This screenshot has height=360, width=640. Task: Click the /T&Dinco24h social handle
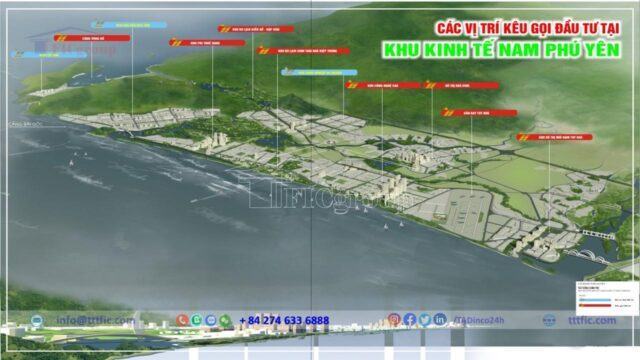[x=478, y=320]
